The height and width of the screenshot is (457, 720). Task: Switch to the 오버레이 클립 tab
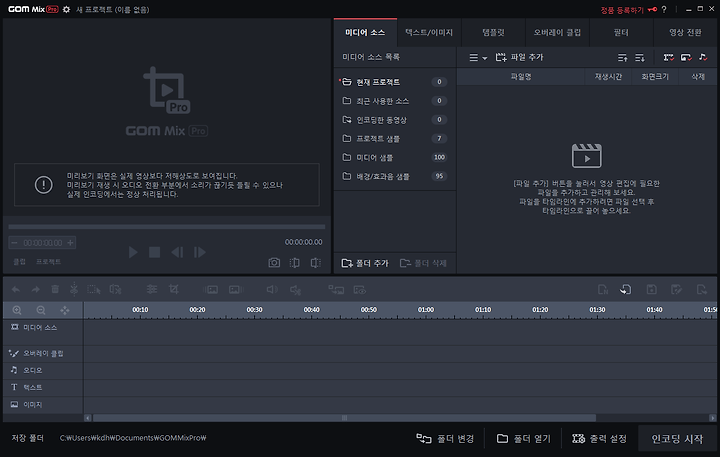(x=557, y=33)
